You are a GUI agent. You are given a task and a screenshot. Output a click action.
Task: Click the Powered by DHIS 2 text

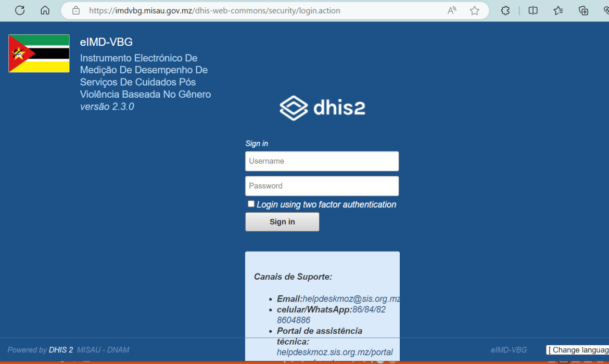(40, 350)
